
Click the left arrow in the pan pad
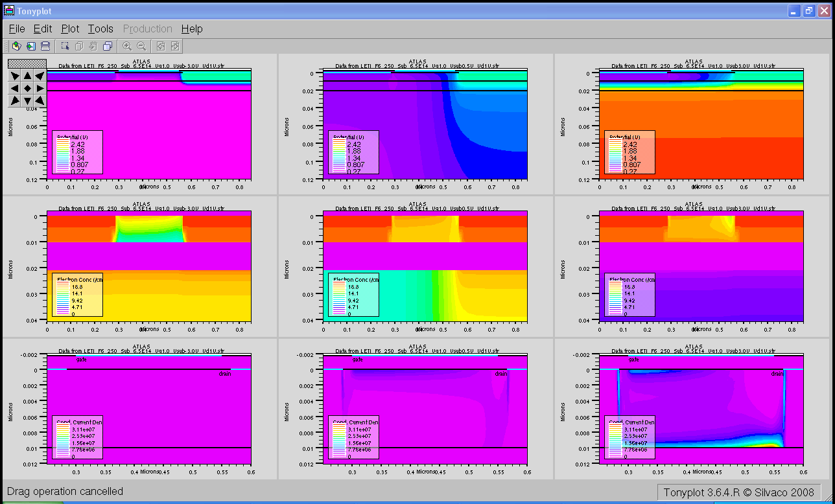point(14,87)
